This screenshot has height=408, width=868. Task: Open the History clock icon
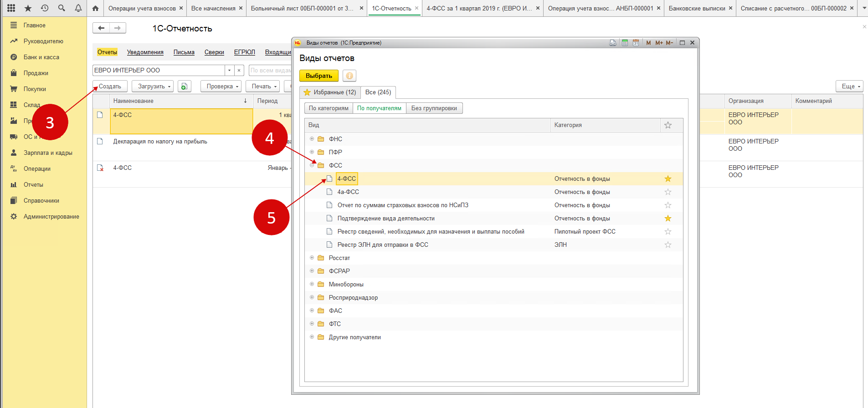point(45,8)
